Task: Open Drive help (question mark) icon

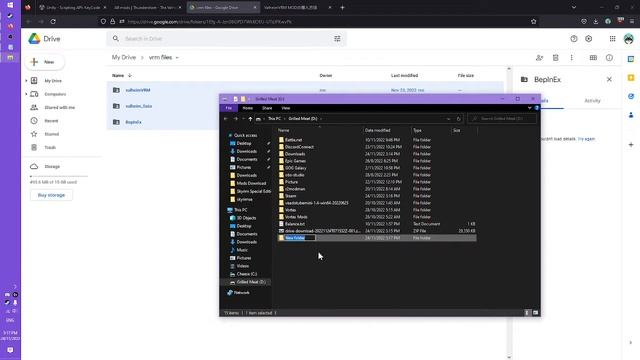Action: tap(574, 39)
